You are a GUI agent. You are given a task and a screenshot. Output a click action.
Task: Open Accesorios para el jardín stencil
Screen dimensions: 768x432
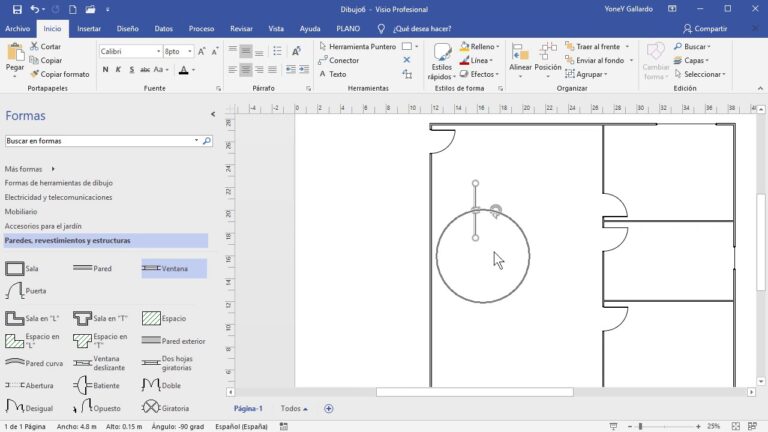click(x=43, y=226)
